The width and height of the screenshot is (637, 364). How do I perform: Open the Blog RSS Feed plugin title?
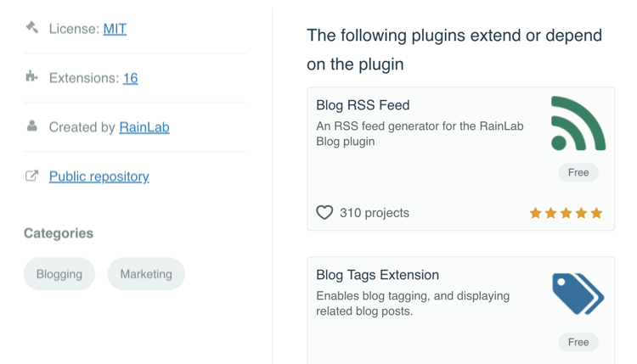(363, 105)
